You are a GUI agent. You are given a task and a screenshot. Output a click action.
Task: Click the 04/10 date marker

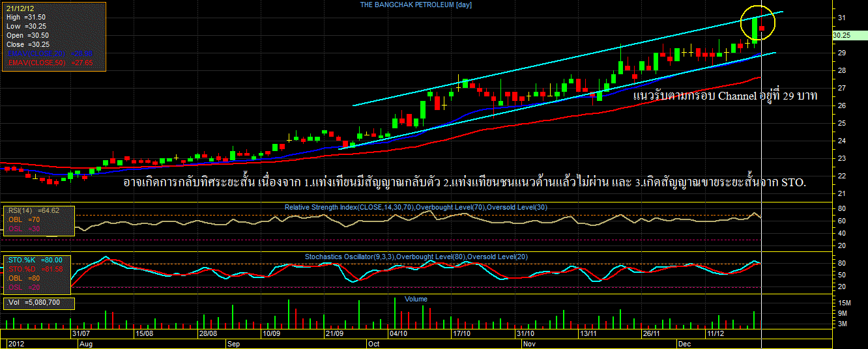point(398,333)
